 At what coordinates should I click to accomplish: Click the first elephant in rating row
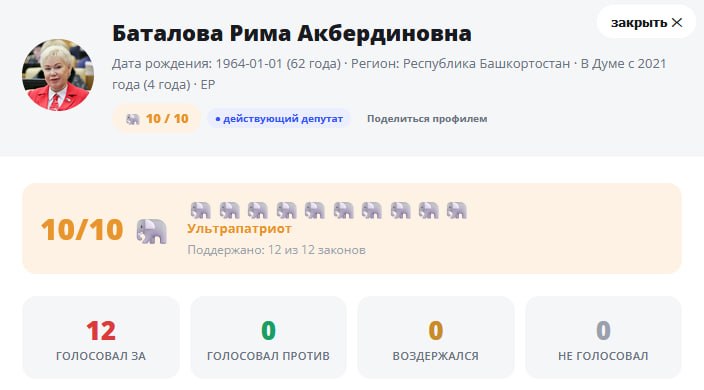coord(200,210)
